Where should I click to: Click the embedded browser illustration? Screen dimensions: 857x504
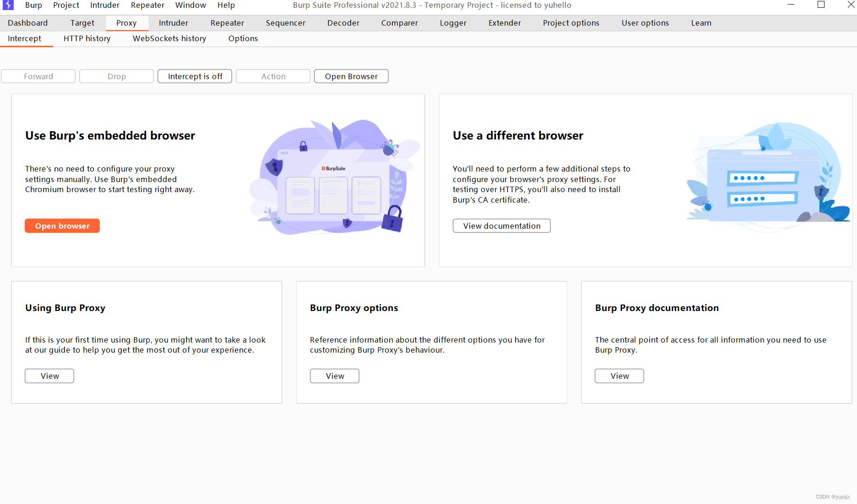click(334, 177)
